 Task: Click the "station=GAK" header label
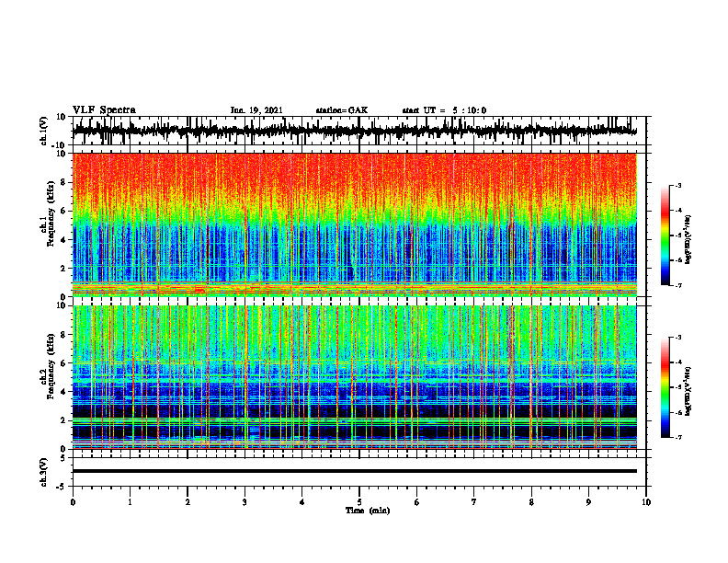342,110
